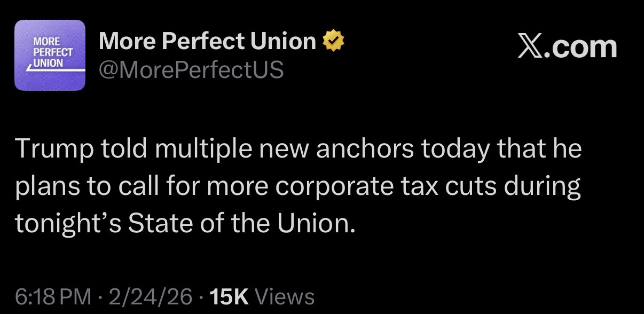Click the word "during" in the post

click(546, 186)
